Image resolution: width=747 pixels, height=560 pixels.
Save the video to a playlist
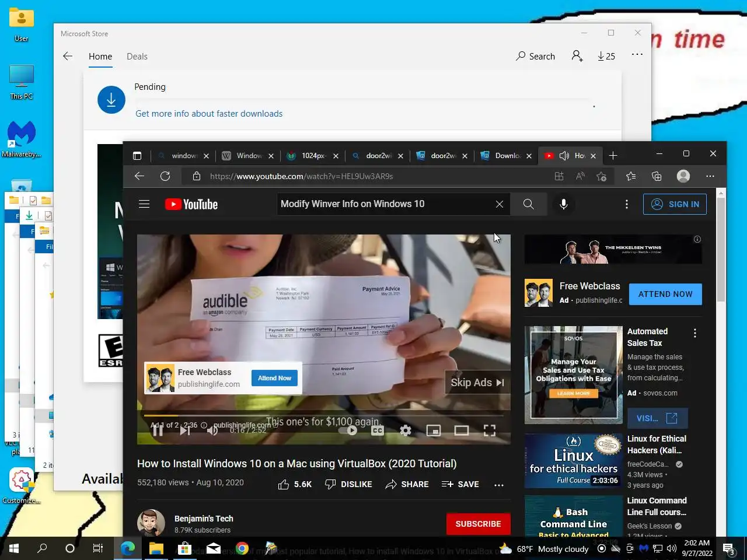pyautogui.click(x=460, y=484)
